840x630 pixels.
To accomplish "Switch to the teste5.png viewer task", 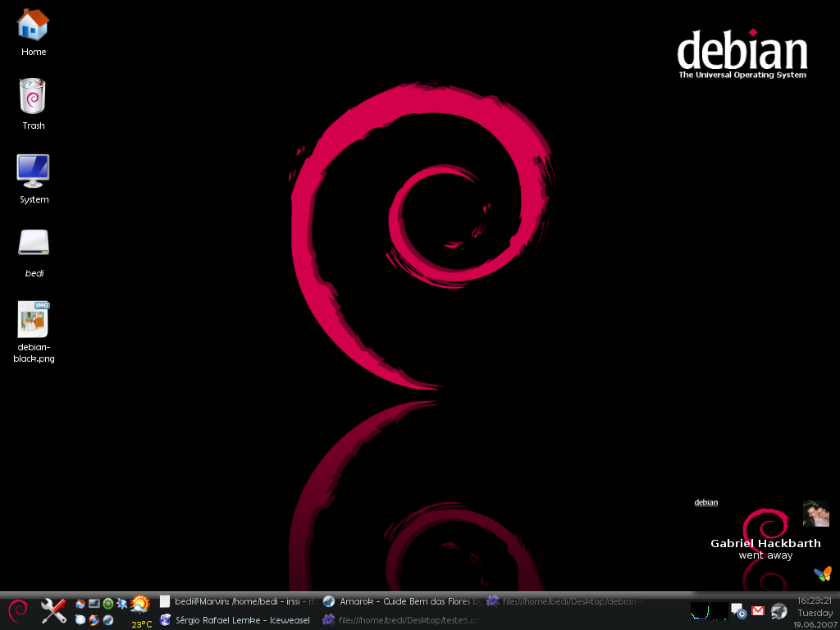I will (402, 620).
